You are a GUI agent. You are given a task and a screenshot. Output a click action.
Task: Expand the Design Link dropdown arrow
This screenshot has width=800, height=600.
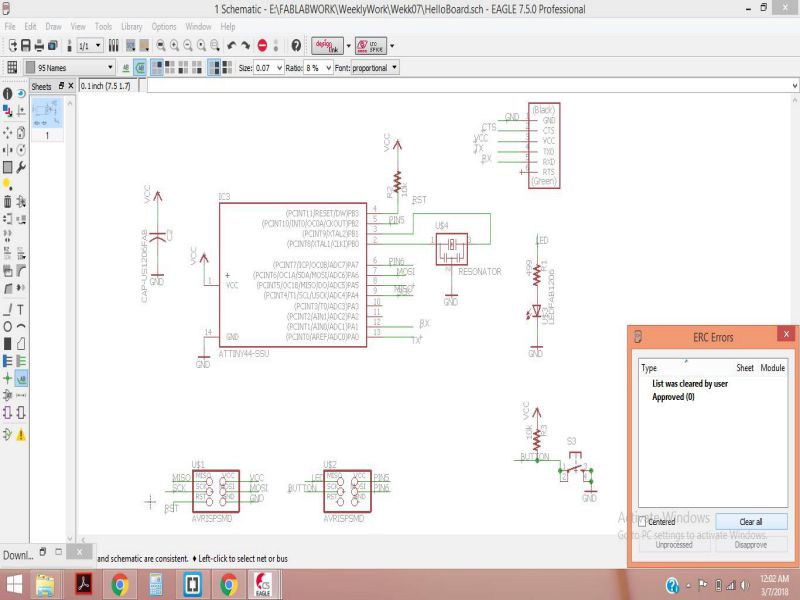coord(348,45)
